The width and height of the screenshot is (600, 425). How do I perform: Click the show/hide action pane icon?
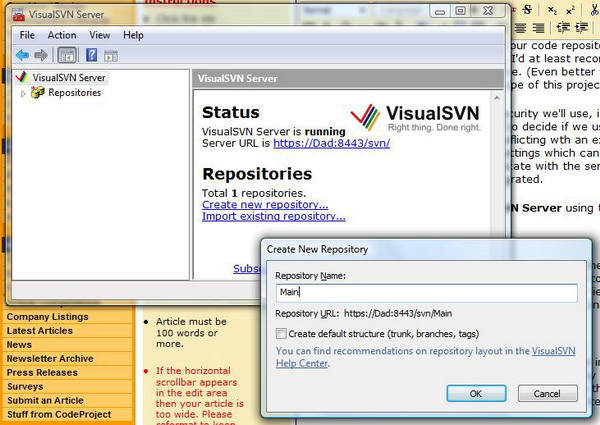pos(111,56)
